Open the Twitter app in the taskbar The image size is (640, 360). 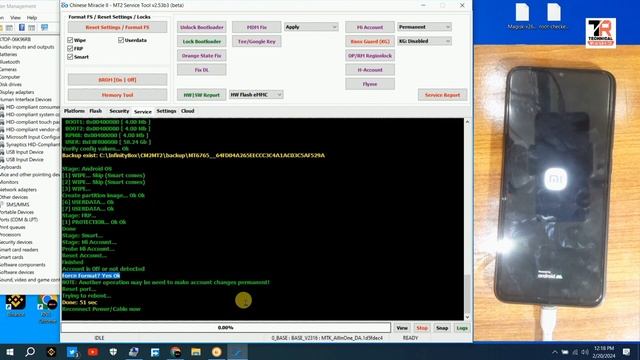(72, 351)
